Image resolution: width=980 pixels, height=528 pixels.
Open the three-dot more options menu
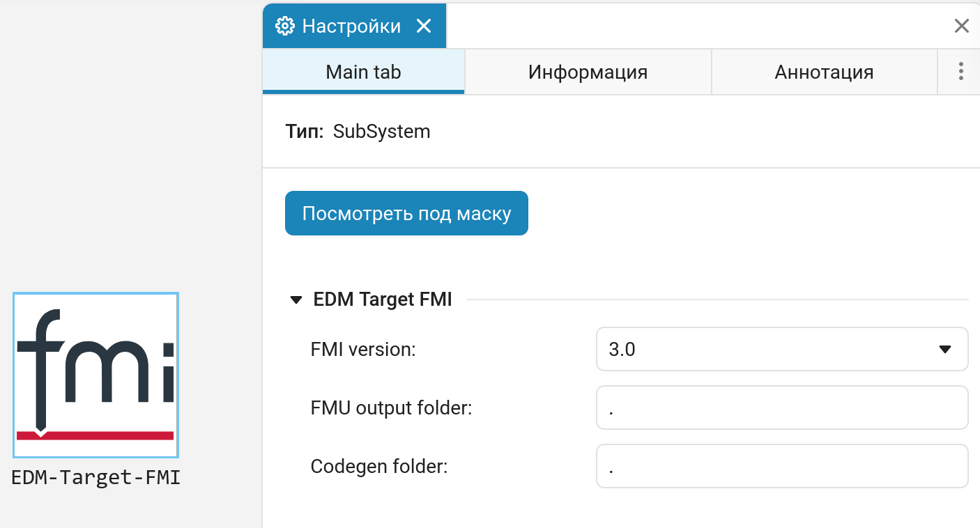click(x=960, y=71)
